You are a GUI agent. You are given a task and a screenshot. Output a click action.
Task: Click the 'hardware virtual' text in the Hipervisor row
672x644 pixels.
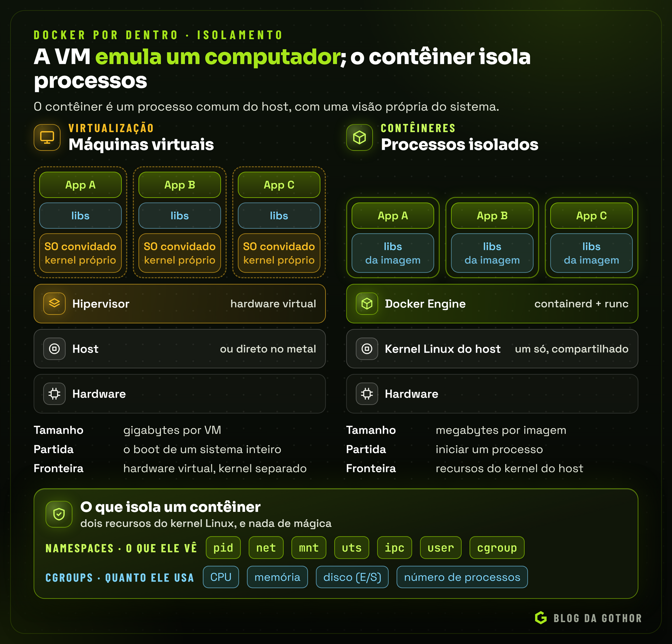point(273,304)
